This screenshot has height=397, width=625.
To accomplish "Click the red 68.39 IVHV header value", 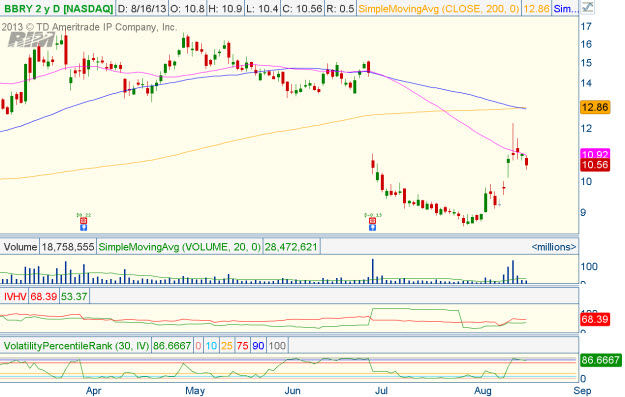I will point(43,296).
